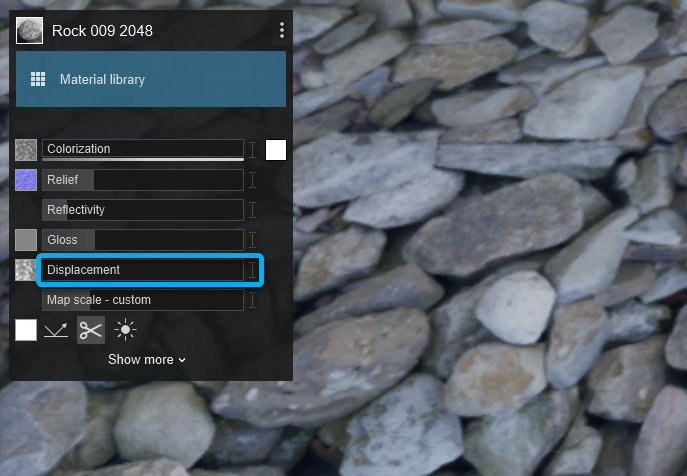
Task: Click the Relief normal map icon
Action: click(26, 180)
